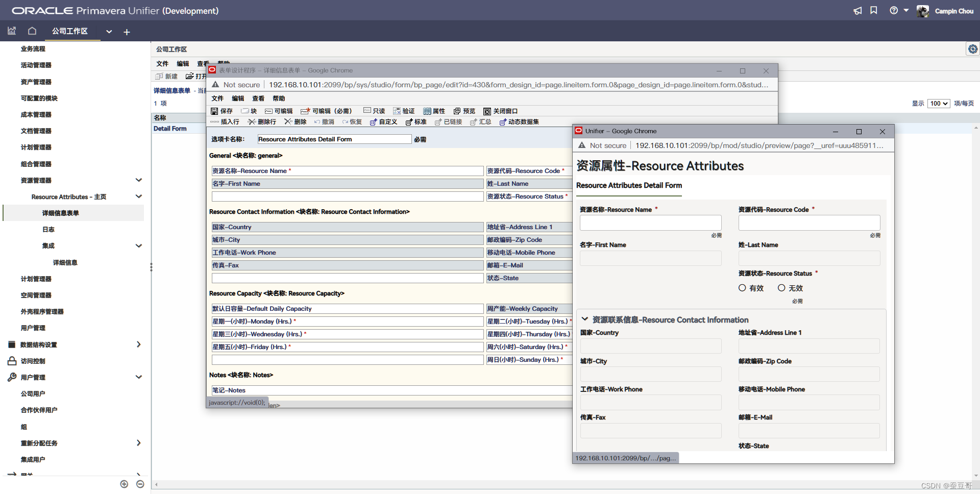
Task: Click the bookmarks icon in the top bar
Action: click(873, 10)
